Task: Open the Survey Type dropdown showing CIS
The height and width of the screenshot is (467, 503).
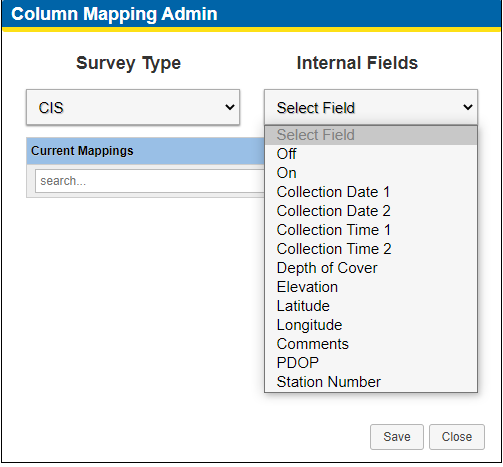Action: tap(133, 107)
